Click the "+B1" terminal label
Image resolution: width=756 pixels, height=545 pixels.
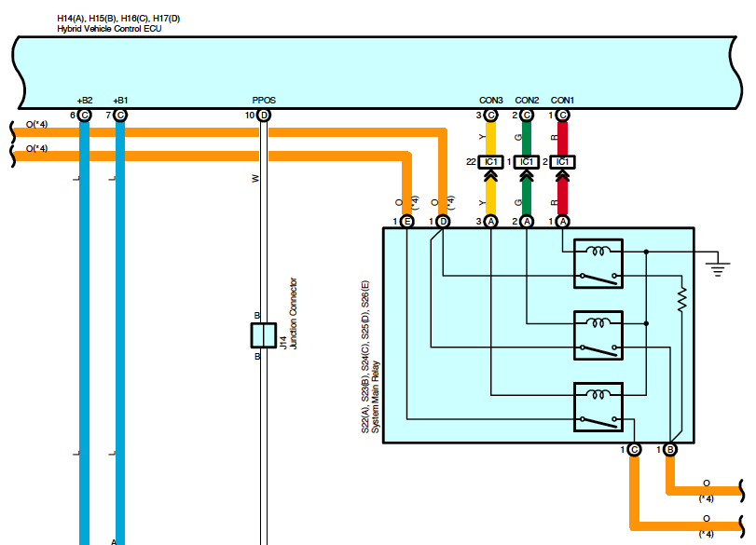pyautogui.click(x=120, y=101)
